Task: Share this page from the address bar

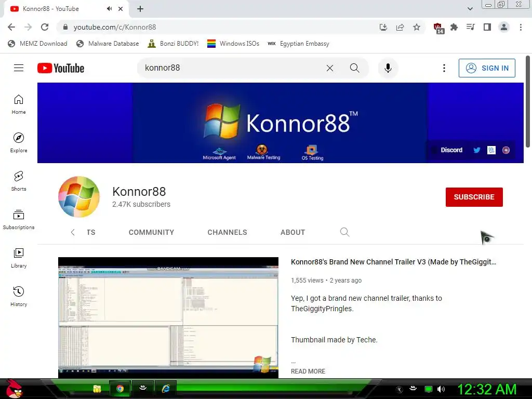Action: (x=400, y=27)
